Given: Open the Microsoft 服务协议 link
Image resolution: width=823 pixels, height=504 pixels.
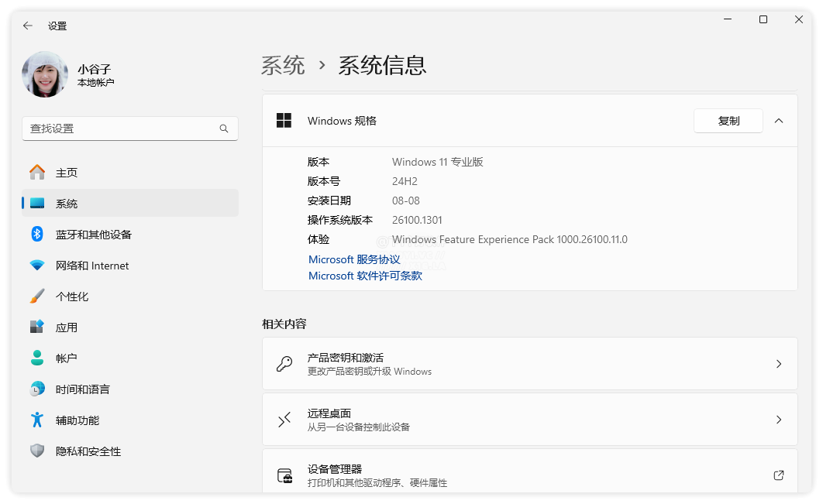Looking at the screenshot, I should click(x=353, y=259).
